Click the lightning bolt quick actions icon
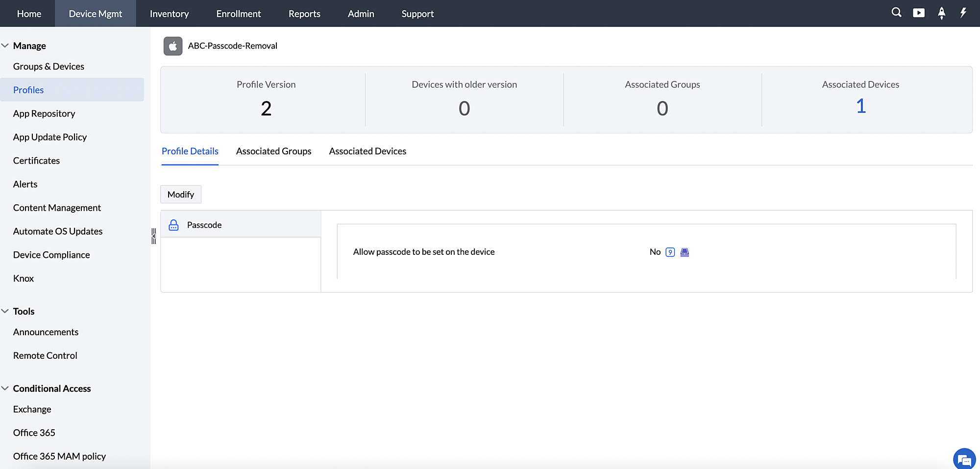This screenshot has width=980, height=469. (x=963, y=13)
